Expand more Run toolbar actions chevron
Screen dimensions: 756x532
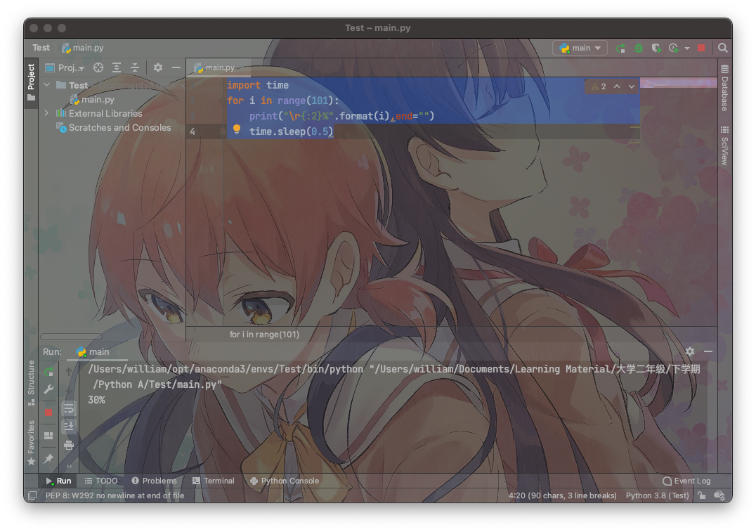[x=69, y=466]
